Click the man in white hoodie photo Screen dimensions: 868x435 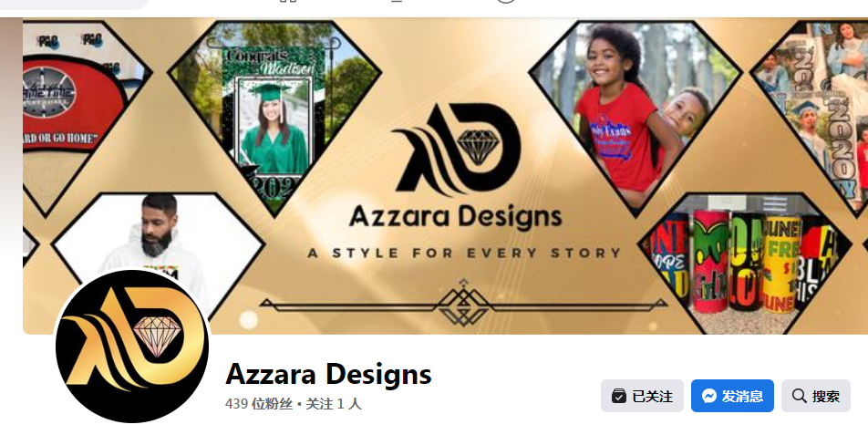click(158, 243)
